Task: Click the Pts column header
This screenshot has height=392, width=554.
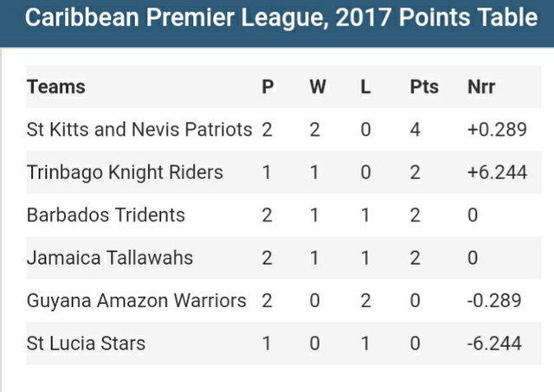Action: [x=424, y=87]
